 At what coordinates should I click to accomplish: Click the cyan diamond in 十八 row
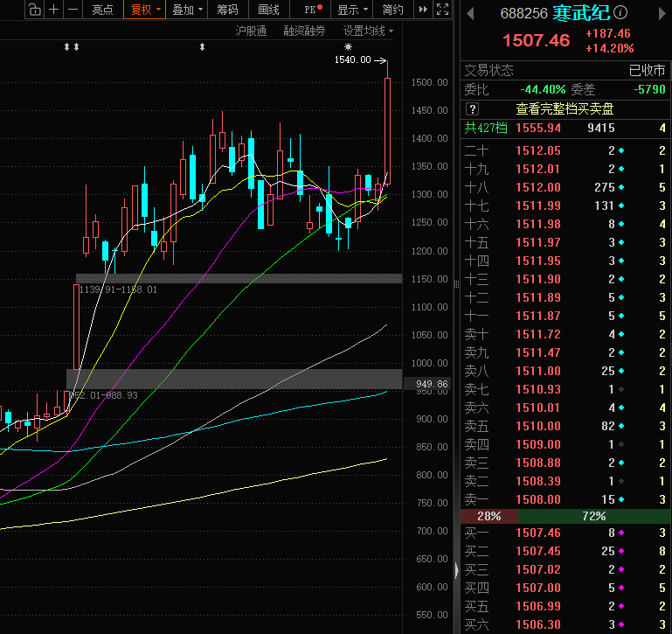tap(621, 187)
